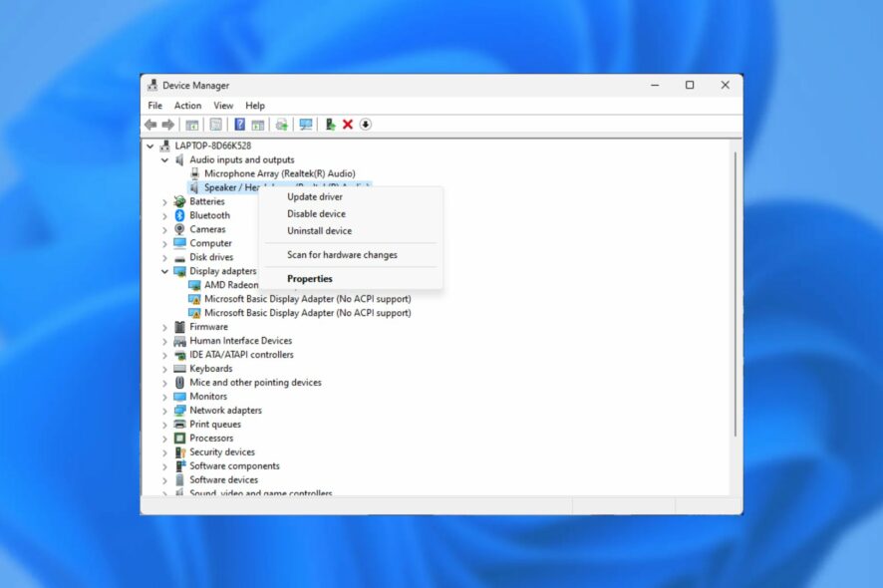
Task: Open the View menu
Action: click(x=223, y=106)
